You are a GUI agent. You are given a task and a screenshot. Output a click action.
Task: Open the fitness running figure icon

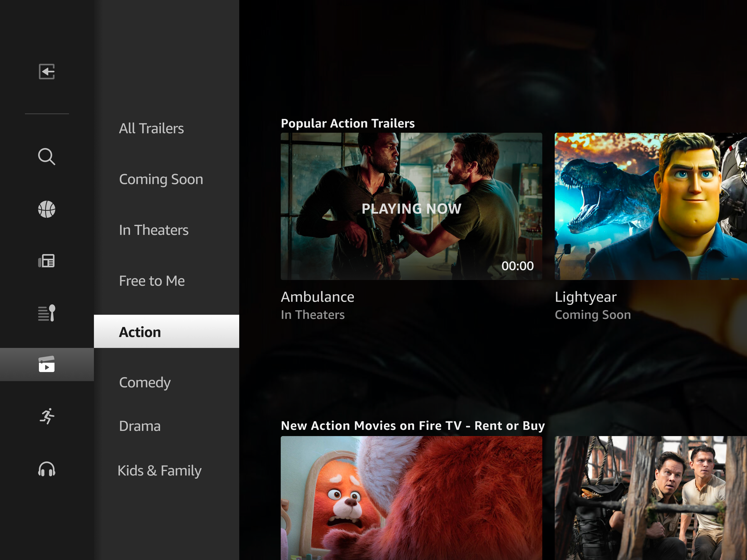coord(47,416)
